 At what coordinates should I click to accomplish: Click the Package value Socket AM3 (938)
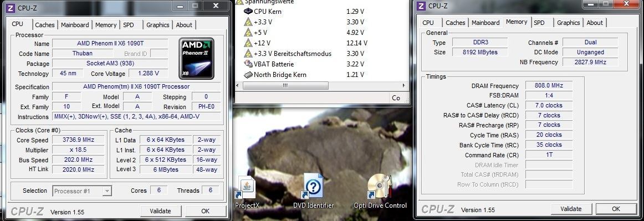click(x=110, y=64)
